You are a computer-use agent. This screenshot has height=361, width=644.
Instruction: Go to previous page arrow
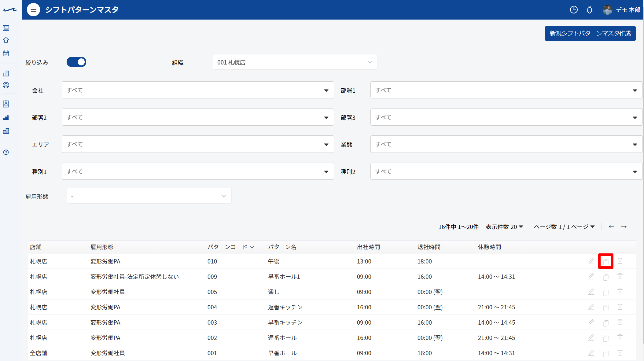pos(611,227)
